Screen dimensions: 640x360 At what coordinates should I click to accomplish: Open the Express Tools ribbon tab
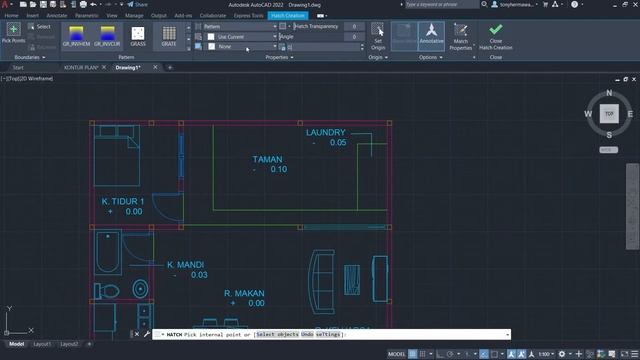click(248, 16)
